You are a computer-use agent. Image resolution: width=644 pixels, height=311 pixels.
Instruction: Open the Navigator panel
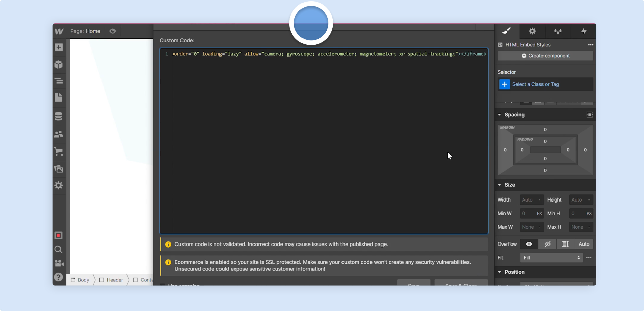(59, 81)
